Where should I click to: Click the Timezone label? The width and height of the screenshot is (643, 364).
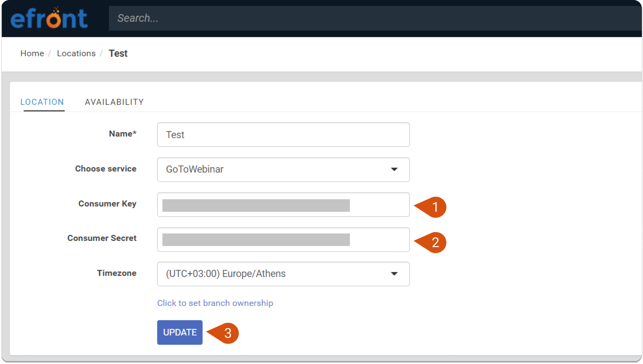pos(117,273)
